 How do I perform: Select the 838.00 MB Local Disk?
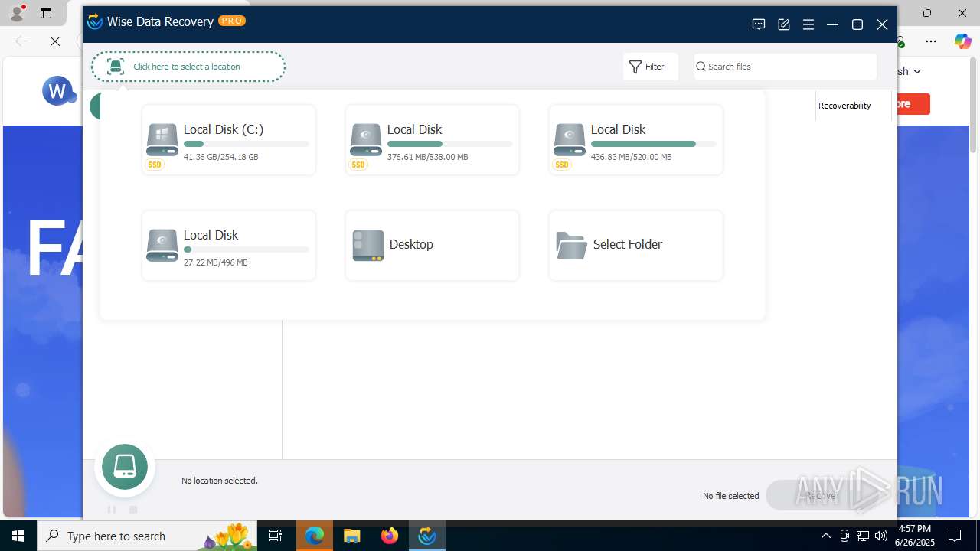tap(433, 140)
